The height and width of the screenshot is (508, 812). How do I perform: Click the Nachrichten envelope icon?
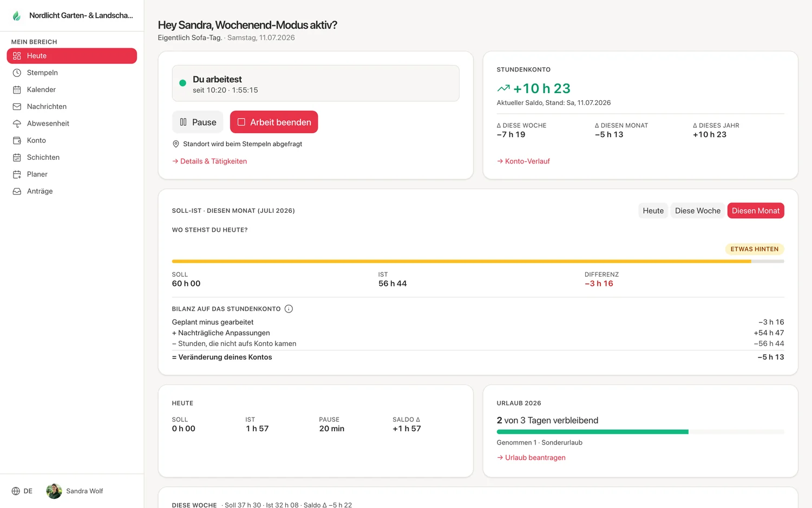pos(17,107)
